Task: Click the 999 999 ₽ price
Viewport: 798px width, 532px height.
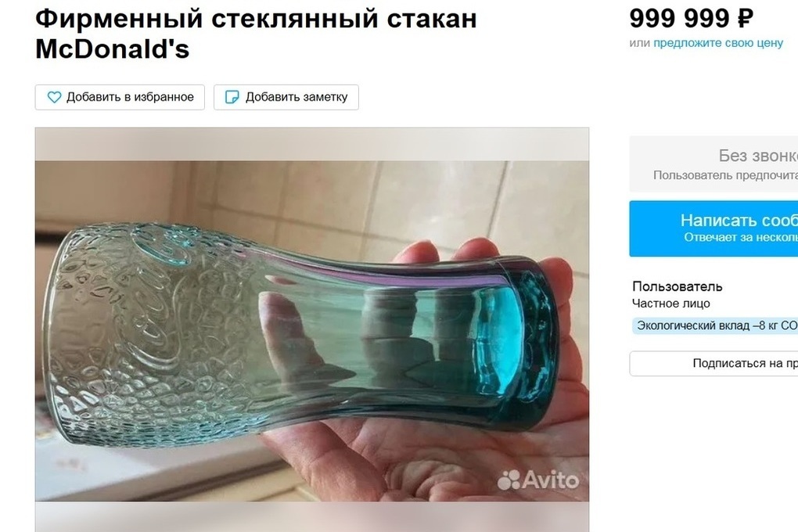Action: 691,19
